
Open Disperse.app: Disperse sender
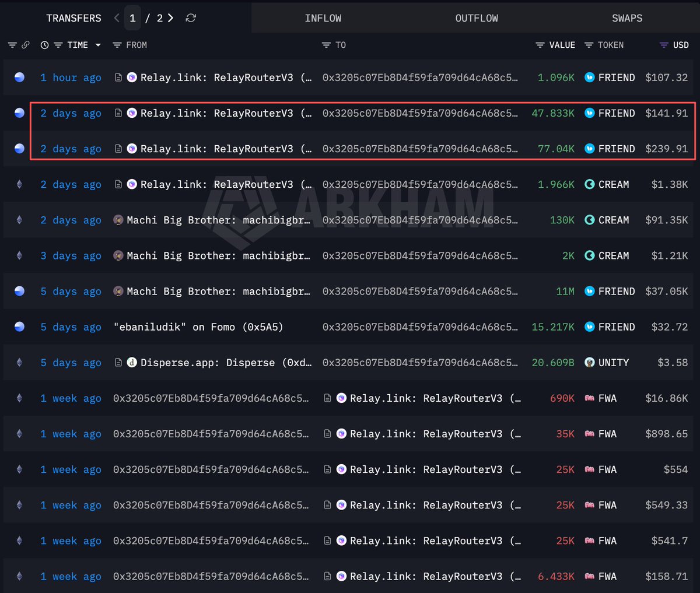point(226,362)
